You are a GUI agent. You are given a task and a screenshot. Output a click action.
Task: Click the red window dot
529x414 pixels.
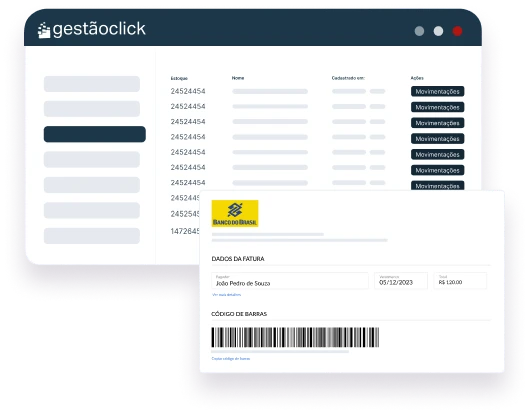pyautogui.click(x=457, y=31)
